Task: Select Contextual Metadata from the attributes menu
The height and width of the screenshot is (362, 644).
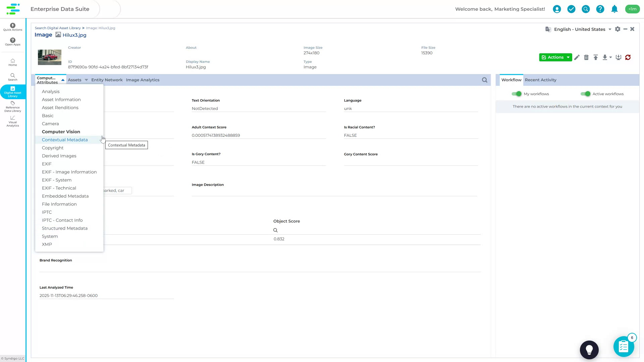Action: [64, 139]
